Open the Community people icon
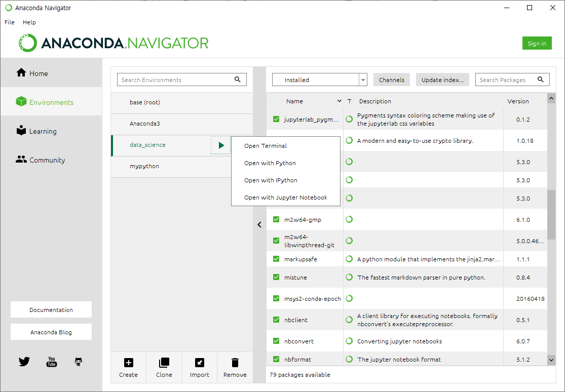 coord(21,160)
